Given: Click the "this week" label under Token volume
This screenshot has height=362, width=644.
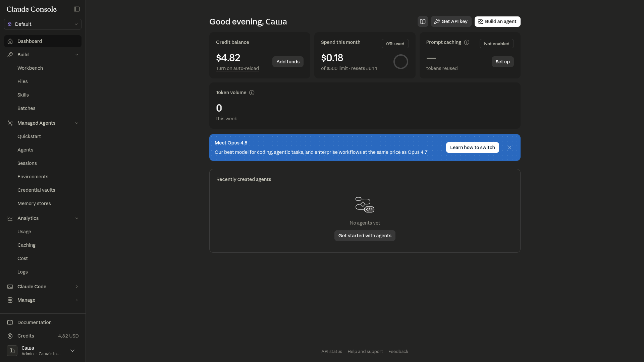Looking at the screenshot, I should 226,119.
